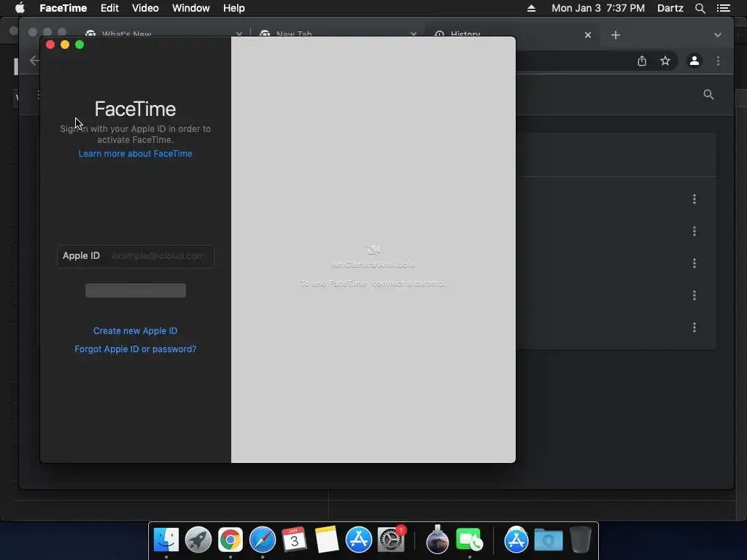
Task: Click the Dartz user name in menu bar
Action: 670,8
